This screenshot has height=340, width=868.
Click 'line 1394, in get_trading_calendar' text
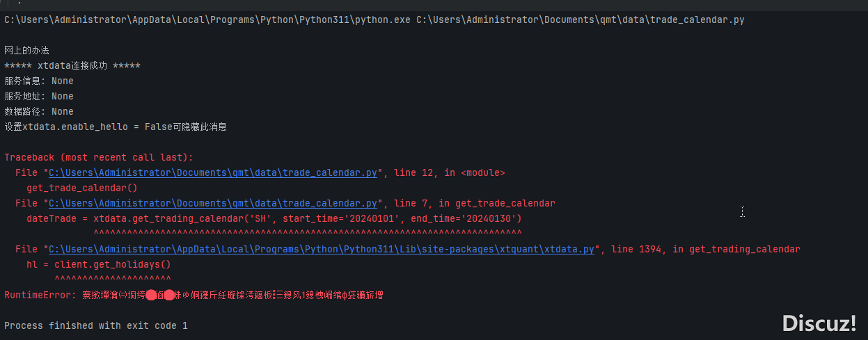pos(706,250)
